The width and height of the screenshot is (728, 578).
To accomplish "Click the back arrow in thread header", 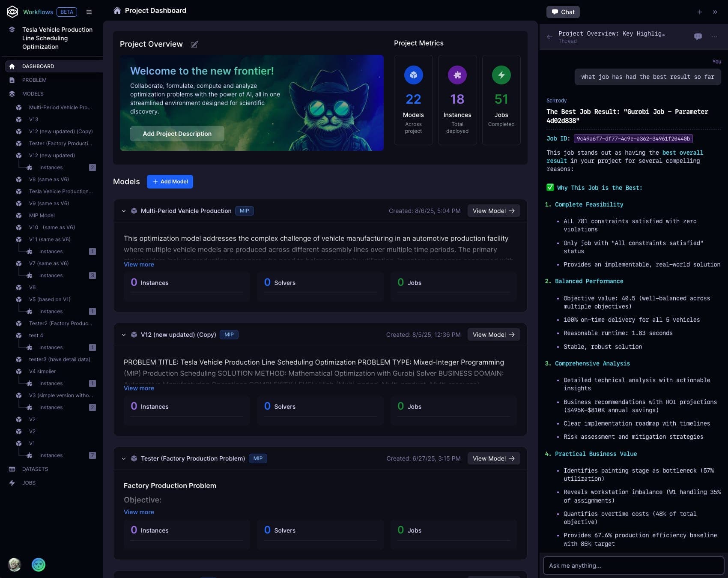I will click(550, 37).
